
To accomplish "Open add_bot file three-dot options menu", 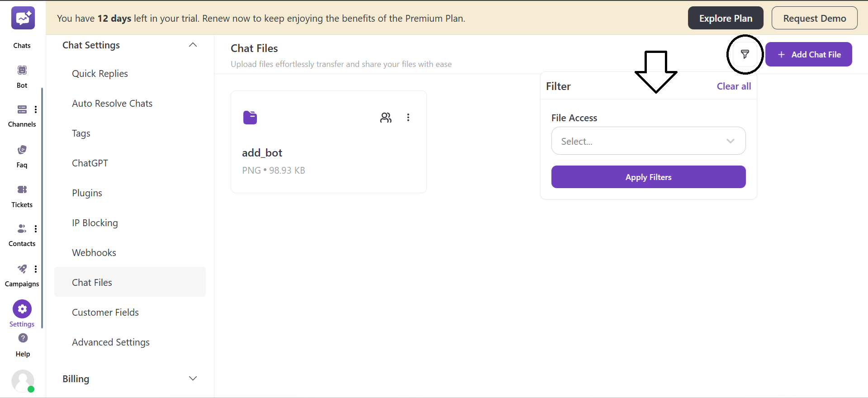I will [408, 118].
